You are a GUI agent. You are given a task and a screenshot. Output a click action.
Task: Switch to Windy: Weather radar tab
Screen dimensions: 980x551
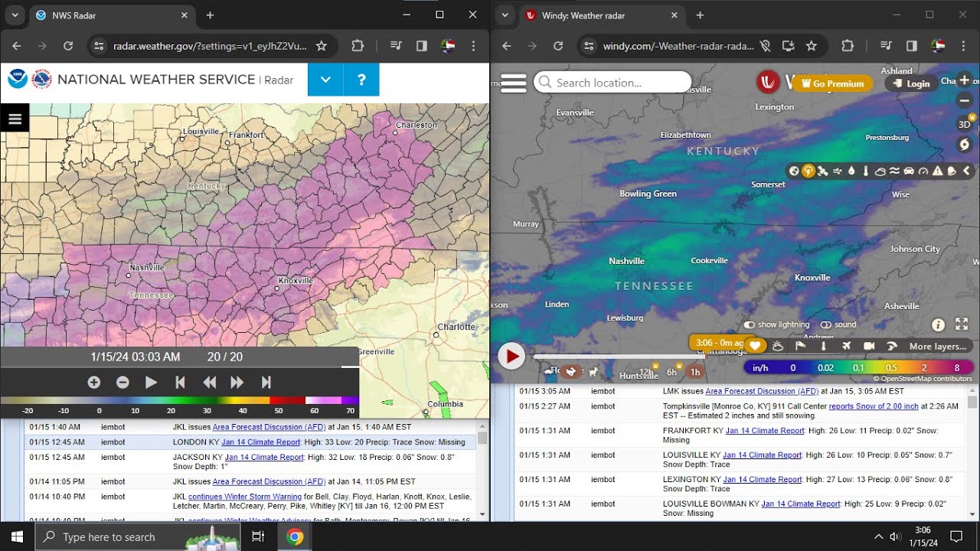tap(602, 15)
